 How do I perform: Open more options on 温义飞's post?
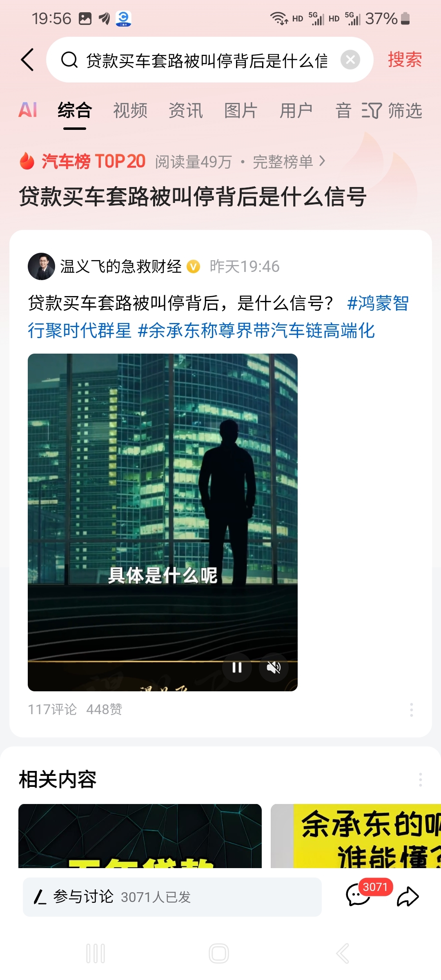[411, 710]
